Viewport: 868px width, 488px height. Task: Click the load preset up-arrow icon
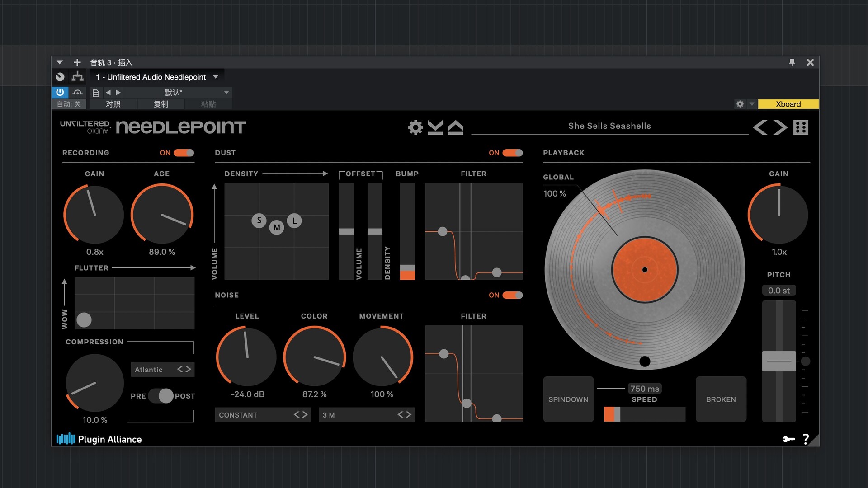[x=455, y=127]
